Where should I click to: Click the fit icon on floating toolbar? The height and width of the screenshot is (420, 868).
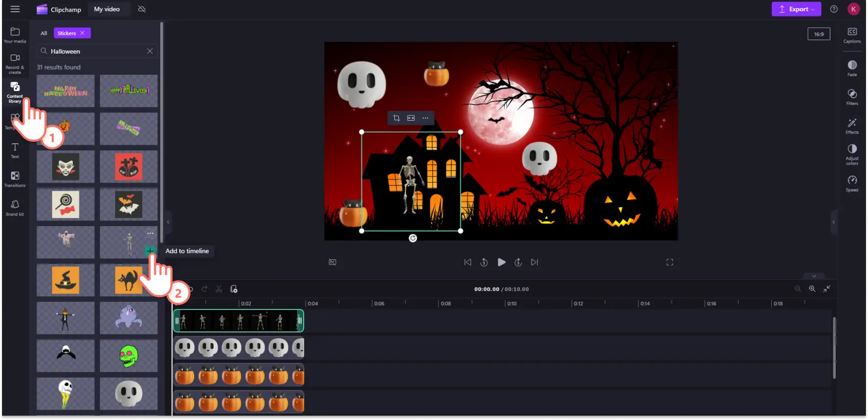coord(411,118)
